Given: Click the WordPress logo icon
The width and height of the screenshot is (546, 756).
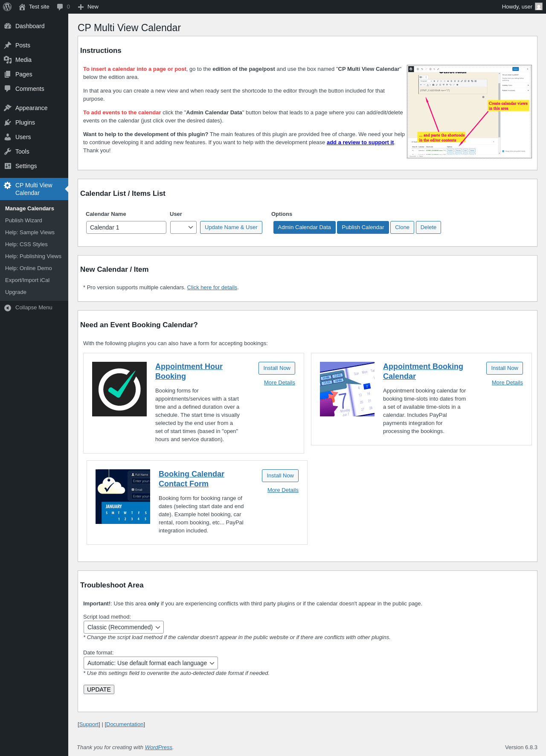Looking at the screenshot, I should tap(7, 7).
